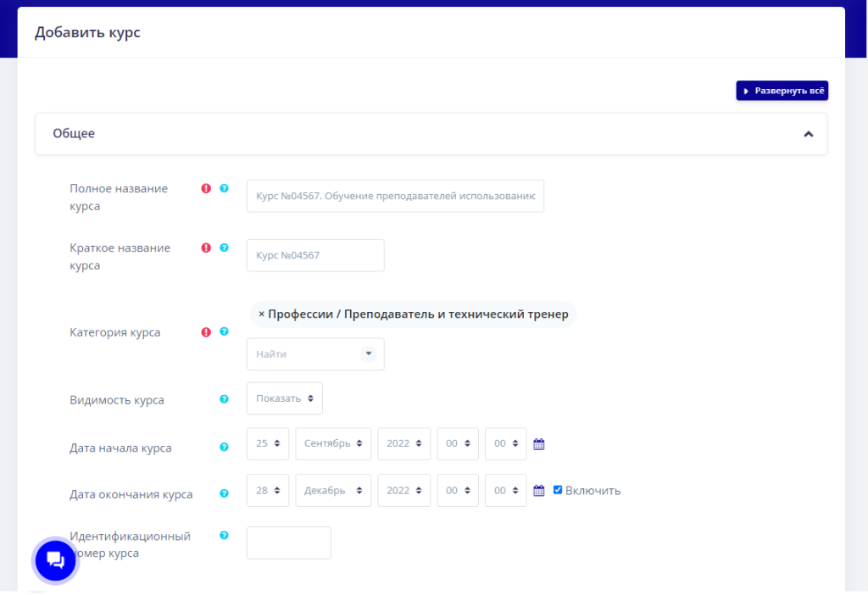Open the start day 25 selector
The height and width of the screenshot is (595, 868).
pos(268,443)
